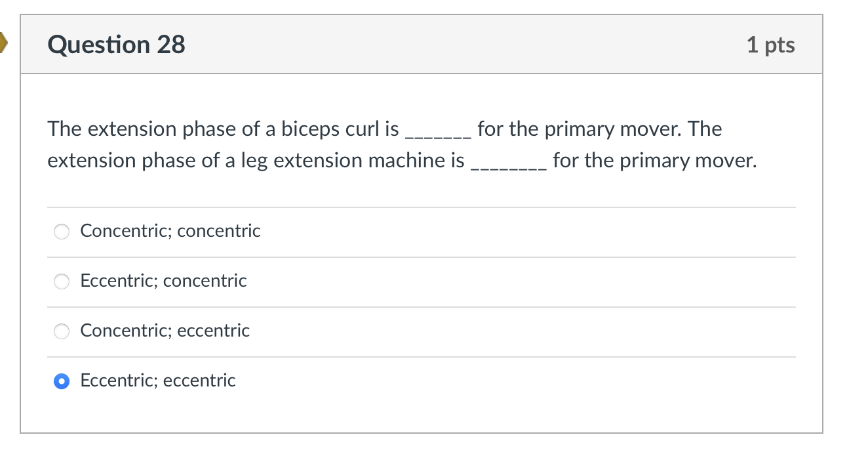Select the 'Concentric; concentric' radio button
This screenshot has height=458, width=868.
pos(61,231)
